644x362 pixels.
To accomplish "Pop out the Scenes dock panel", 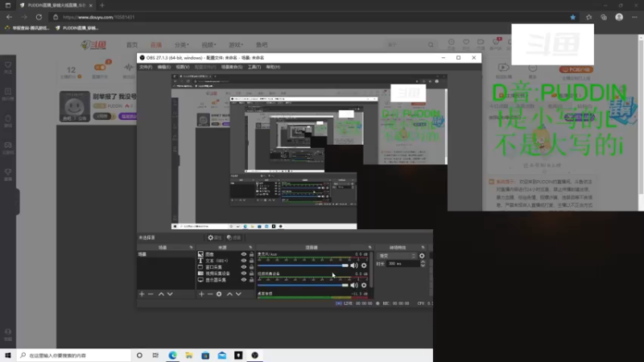I will [191, 248].
